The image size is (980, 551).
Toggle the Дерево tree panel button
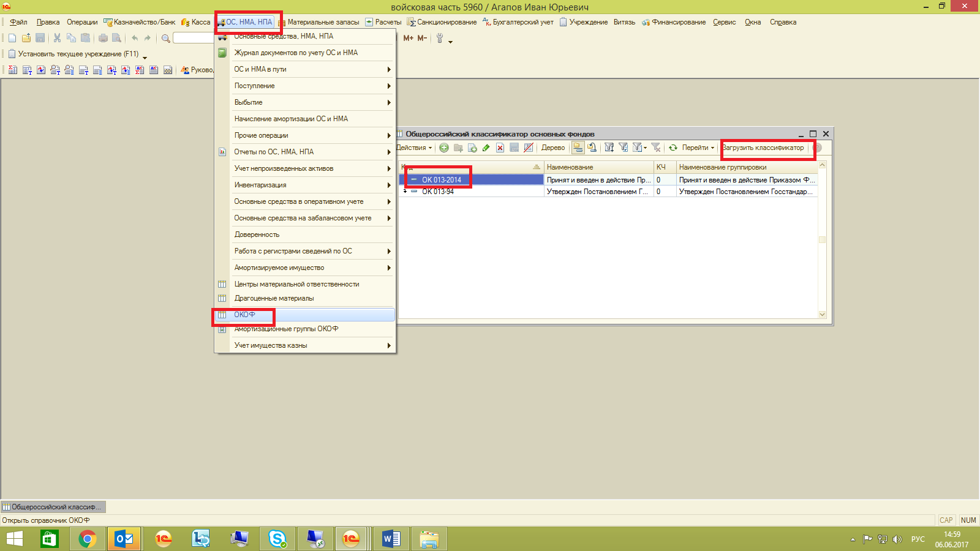[553, 148]
